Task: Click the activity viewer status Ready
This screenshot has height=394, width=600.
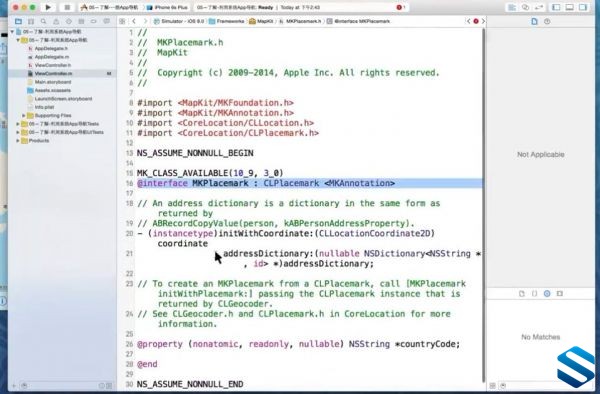Action: [266, 7]
